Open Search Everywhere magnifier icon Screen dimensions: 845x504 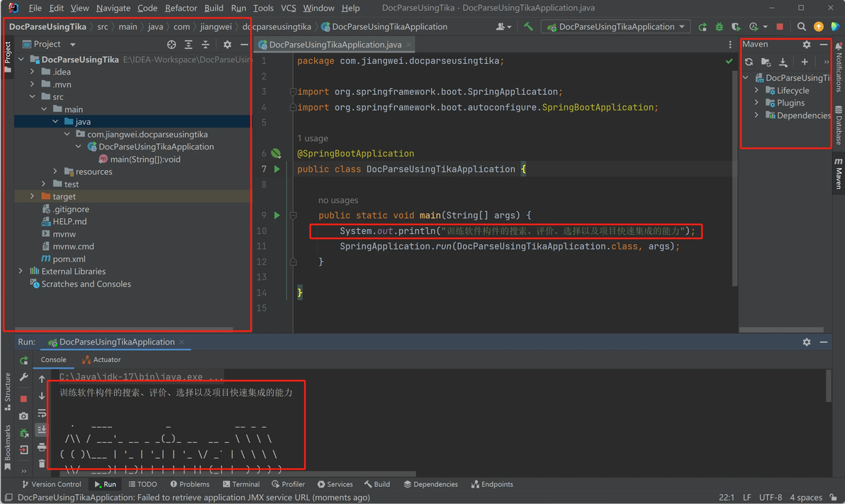801,27
